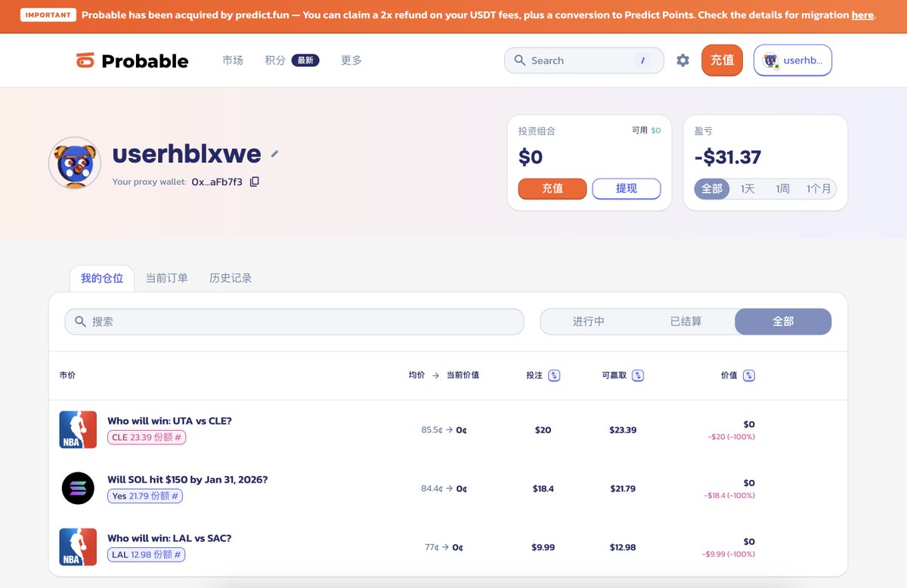Click the IMPORTANT banner badge
The height and width of the screenshot is (588, 907).
48,15
